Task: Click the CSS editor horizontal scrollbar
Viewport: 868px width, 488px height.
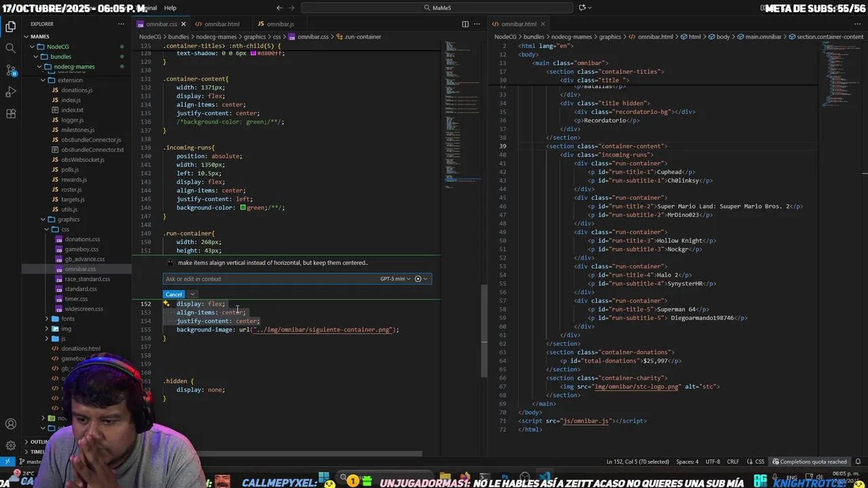Action: [292, 453]
